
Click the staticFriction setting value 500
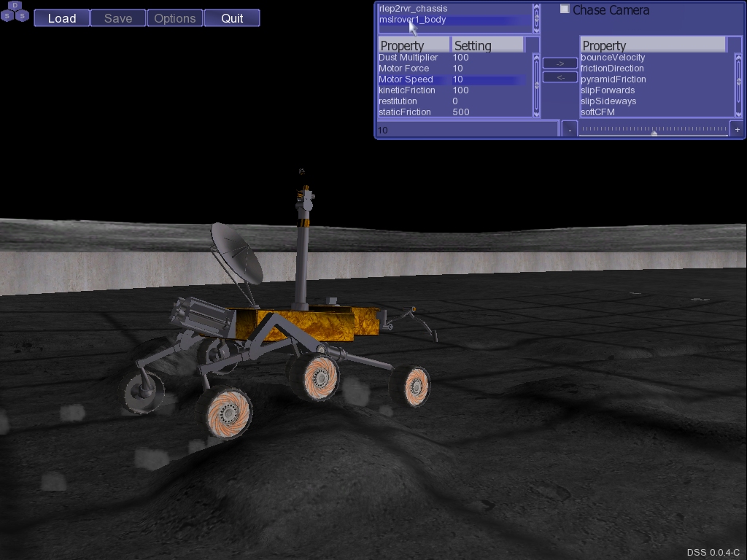pos(461,112)
